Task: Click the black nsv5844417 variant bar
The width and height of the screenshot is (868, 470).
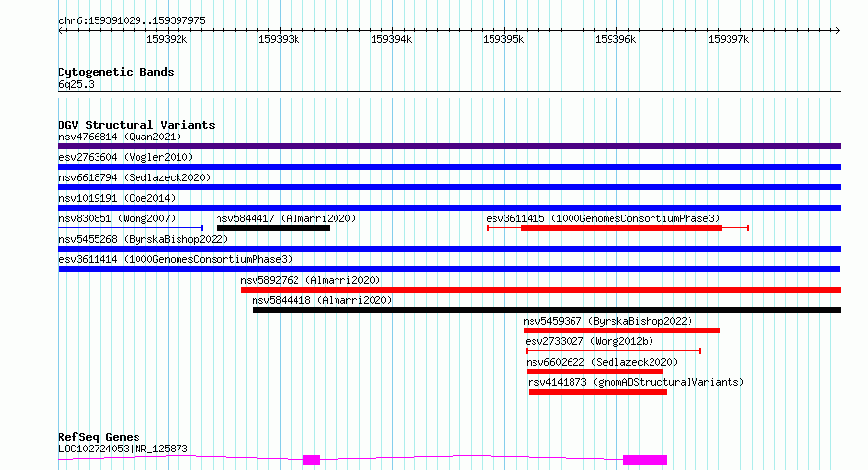Action: coord(273,228)
